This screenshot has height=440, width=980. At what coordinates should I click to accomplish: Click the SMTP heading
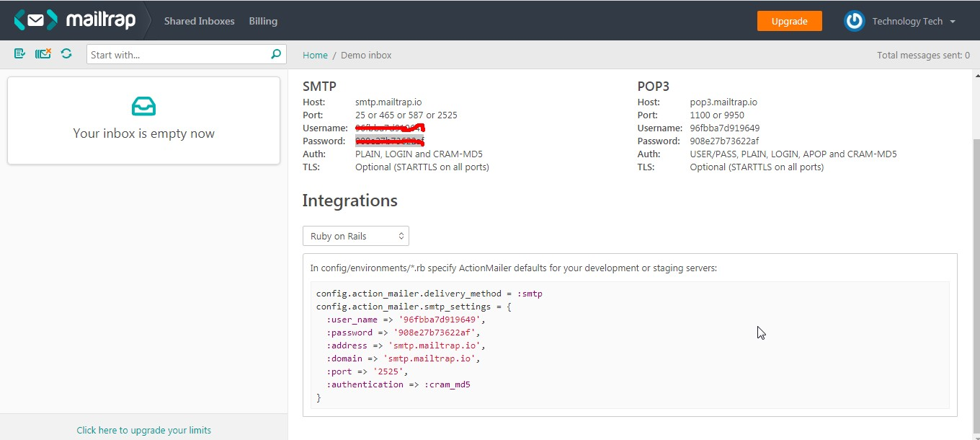(319, 87)
